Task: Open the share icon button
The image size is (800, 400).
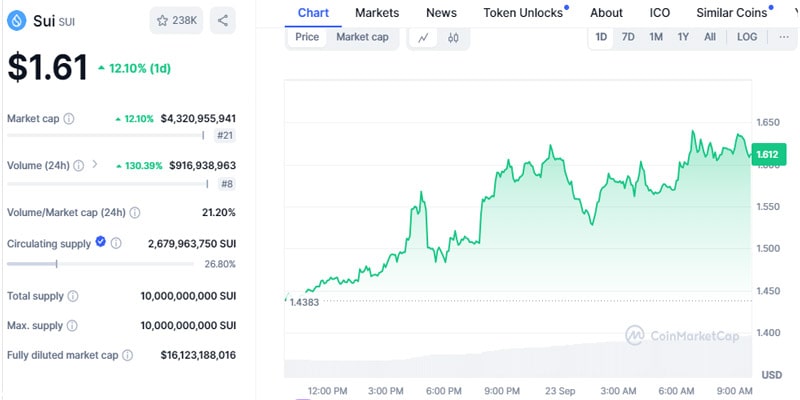Action: point(222,20)
